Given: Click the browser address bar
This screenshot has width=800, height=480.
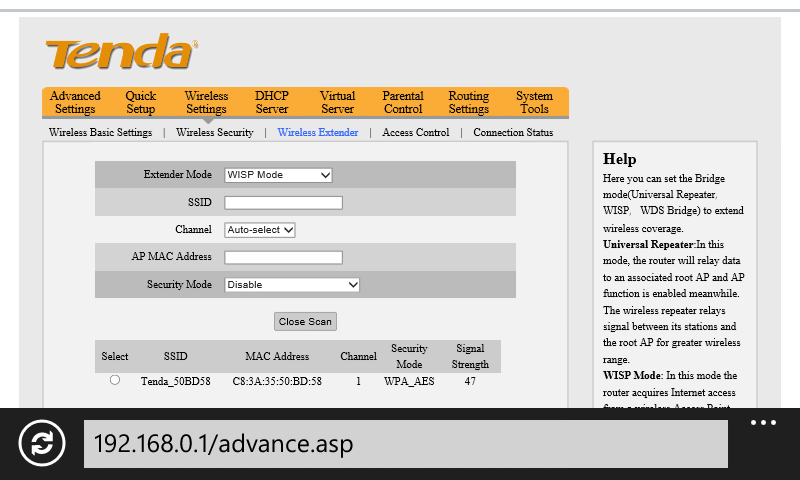Looking at the screenshot, I should [x=406, y=444].
